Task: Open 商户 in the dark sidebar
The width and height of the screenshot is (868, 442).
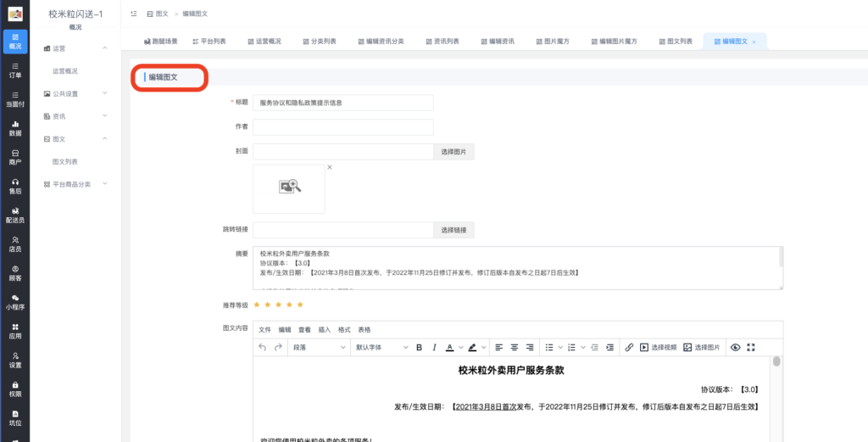Action: [15, 157]
